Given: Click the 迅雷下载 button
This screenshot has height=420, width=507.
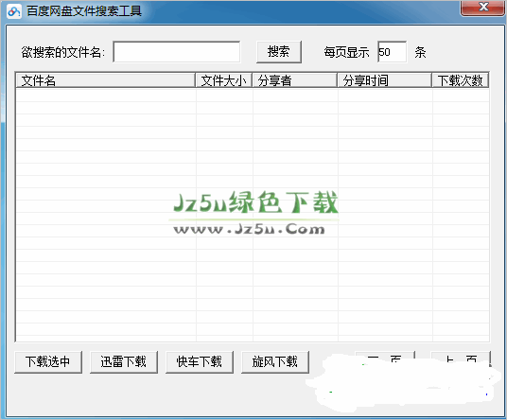Looking at the screenshot, I should (x=124, y=361).
